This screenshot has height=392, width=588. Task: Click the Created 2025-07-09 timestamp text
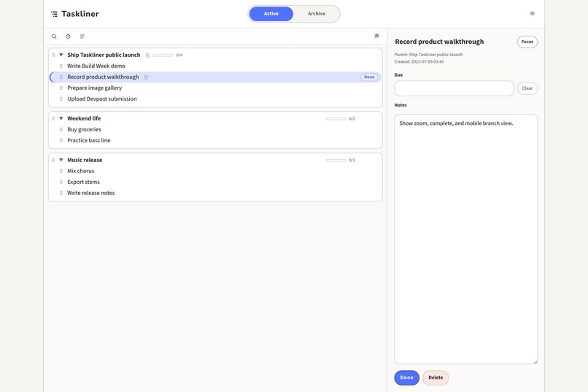tap(419, 61)
